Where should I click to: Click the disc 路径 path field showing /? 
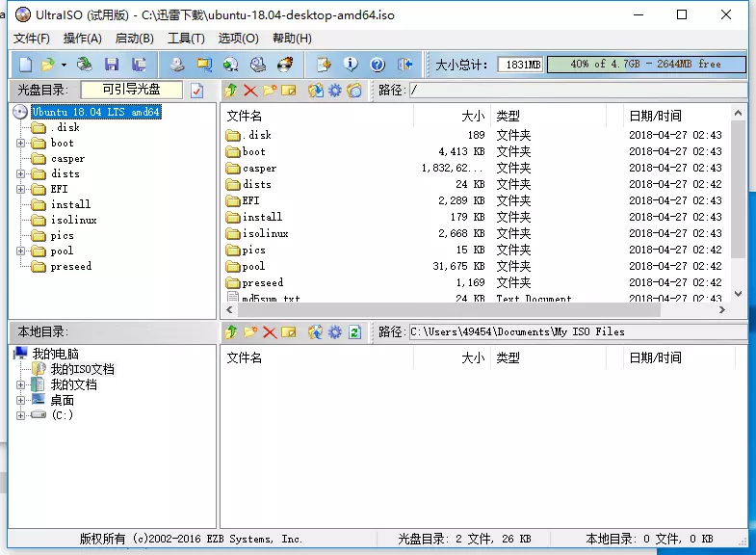(x=578, y=90)
